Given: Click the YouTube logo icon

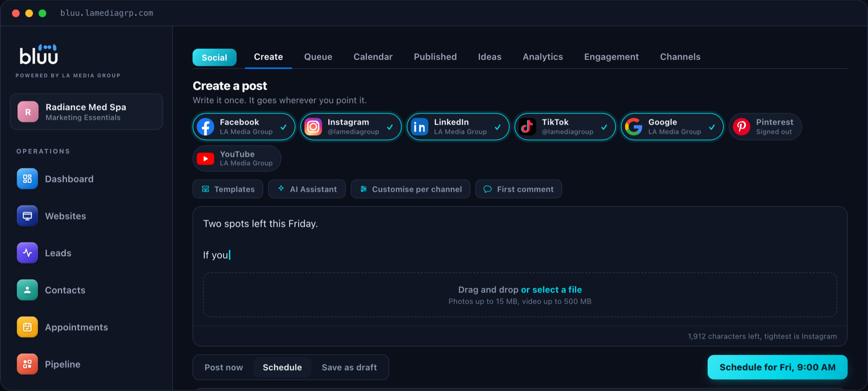Looking at the screenshot, I should point(205,159).
